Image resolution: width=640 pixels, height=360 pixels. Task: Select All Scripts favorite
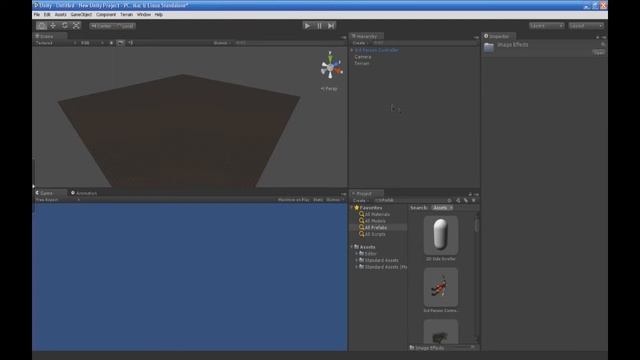tap(375, 234)
